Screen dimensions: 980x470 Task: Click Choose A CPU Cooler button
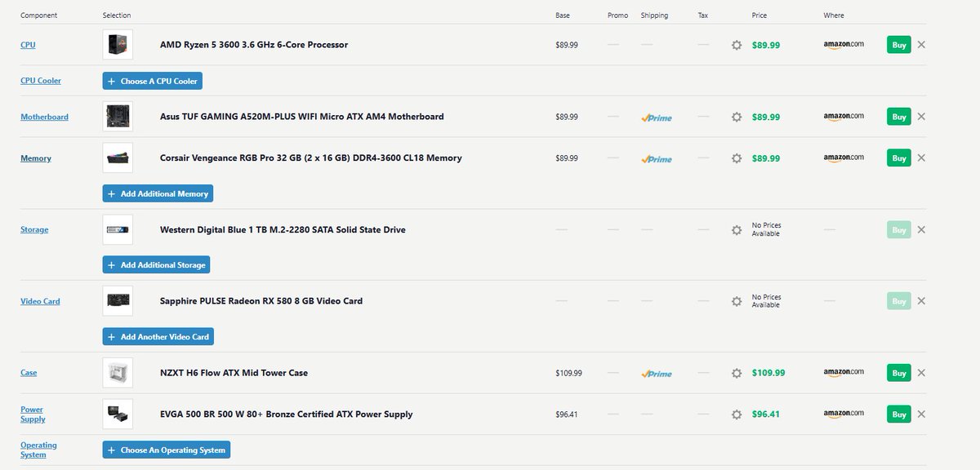coord(152,82)
